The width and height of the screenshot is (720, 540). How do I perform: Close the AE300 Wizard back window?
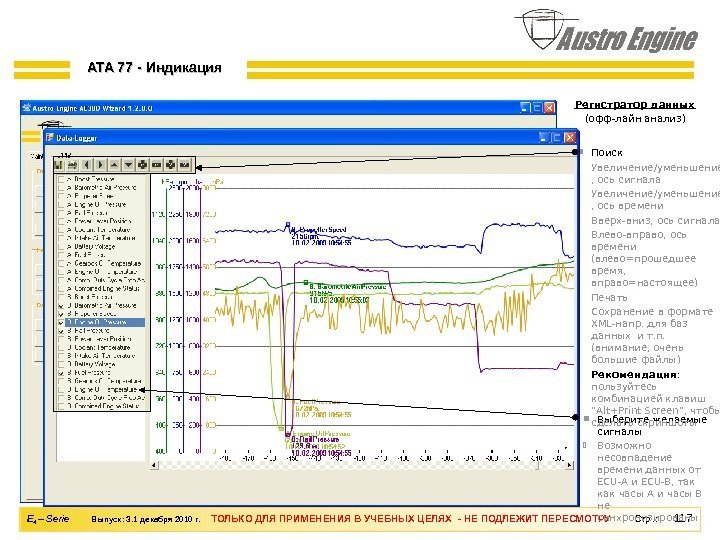pyautogui.click(x=549, y=108)
